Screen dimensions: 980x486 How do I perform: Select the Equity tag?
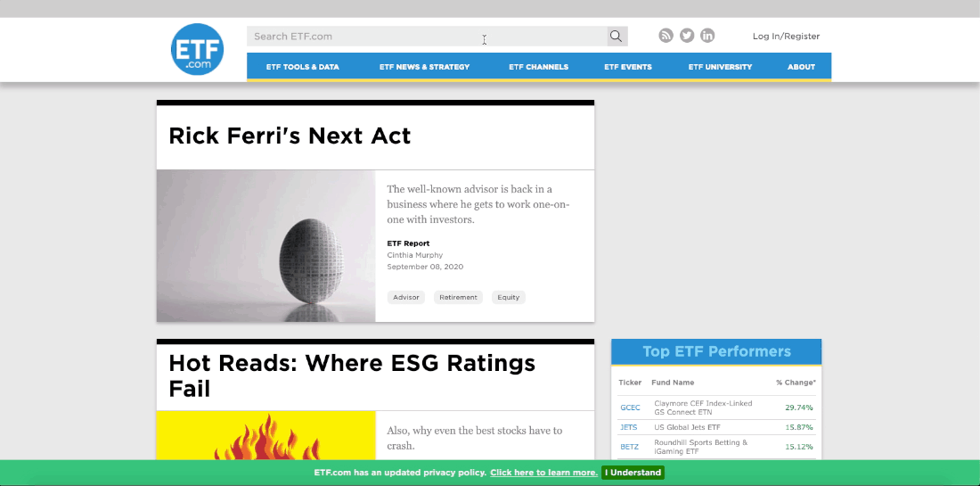tap(509, 297)
